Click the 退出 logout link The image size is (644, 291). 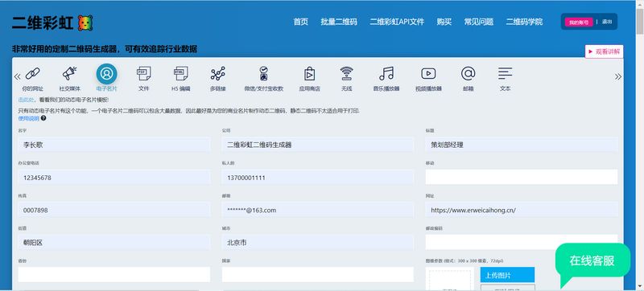coord(607,22)
